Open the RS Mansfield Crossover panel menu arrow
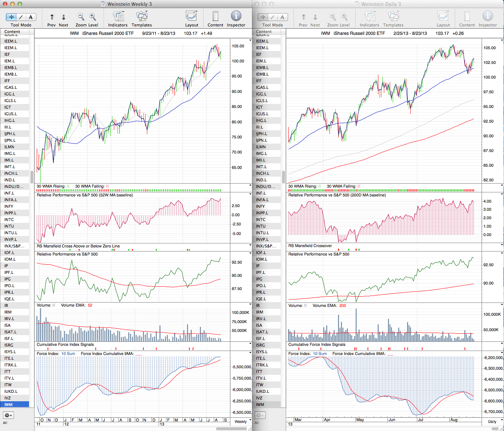The width and height of the screenshot is (504, 431). point(502,245)
